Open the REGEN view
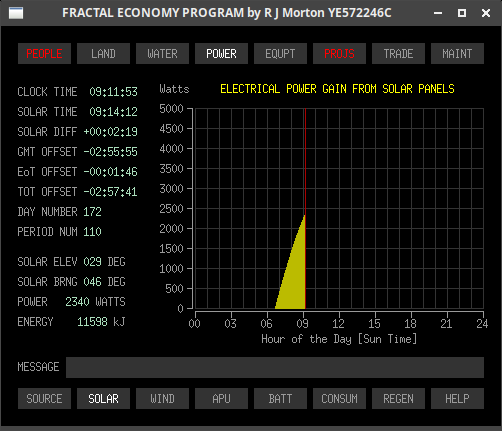Image resolution: width=502 pixels, height=431 pixels. (x=398, y=398)
